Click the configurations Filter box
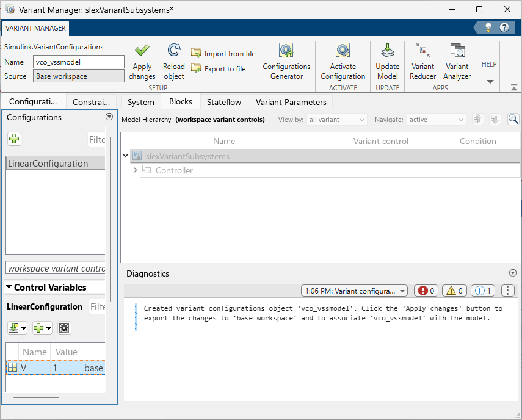The image size is (522, 420). coord(97,139)
